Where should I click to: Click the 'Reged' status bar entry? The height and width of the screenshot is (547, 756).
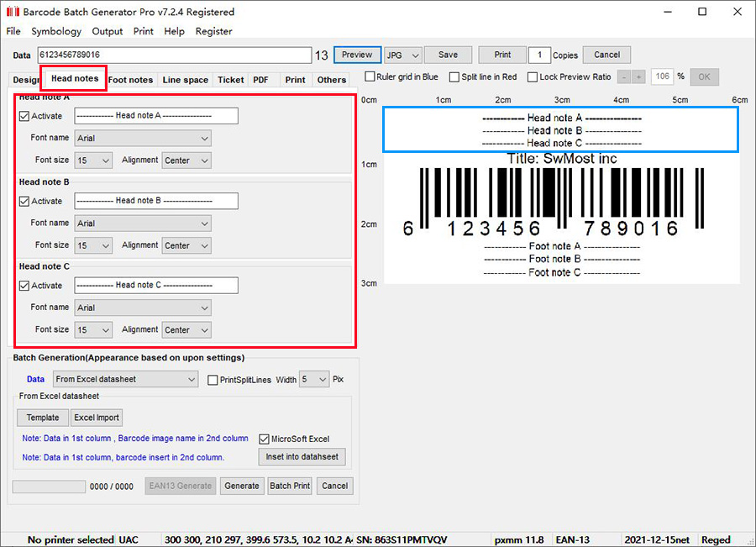click(716, 539)
